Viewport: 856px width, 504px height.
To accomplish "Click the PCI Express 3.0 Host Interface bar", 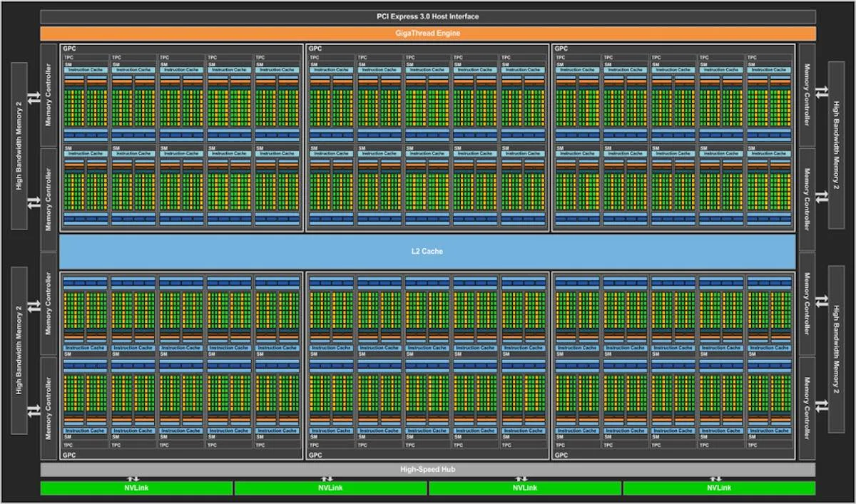I will pos(428,16).
